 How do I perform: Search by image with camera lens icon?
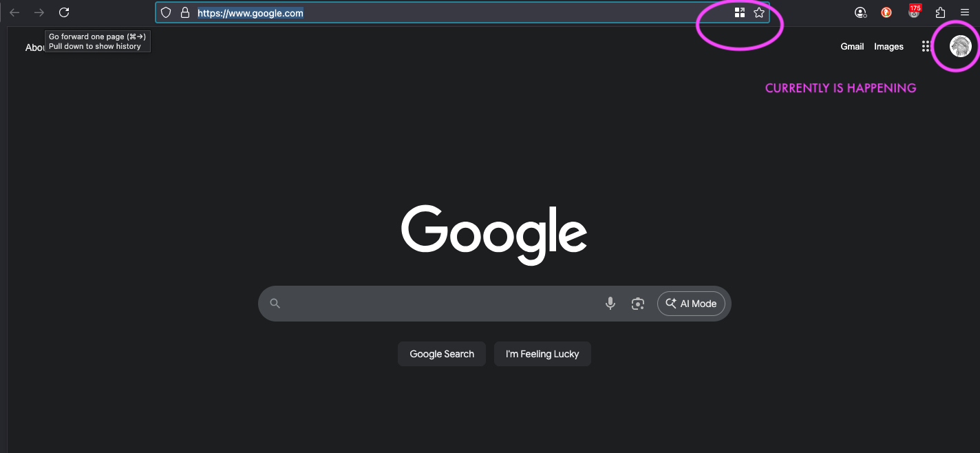[638, 304]
